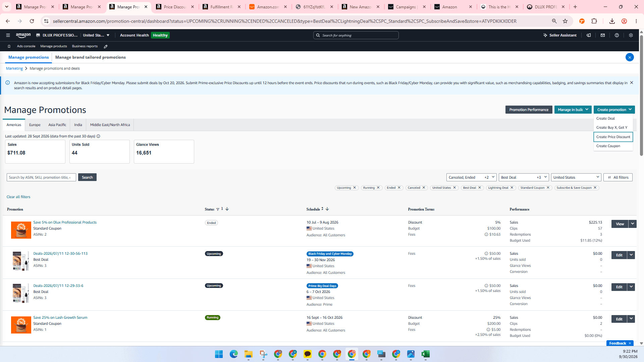Open Excel from the Windows taskbar
Image resolution: width=644 pixels, height=362 pixels.
(426, 354)
